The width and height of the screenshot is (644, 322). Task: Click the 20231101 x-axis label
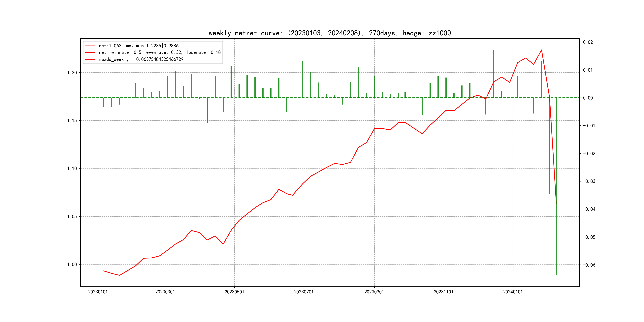point(443,292)
